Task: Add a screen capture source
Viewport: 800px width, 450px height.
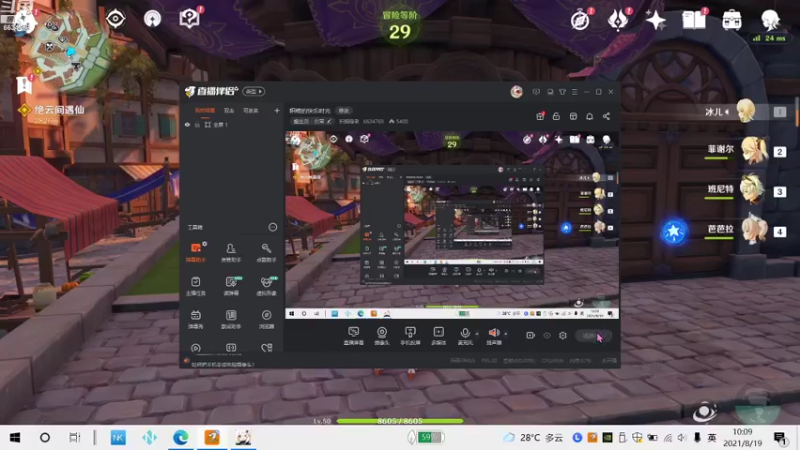Action: point(354,336)
